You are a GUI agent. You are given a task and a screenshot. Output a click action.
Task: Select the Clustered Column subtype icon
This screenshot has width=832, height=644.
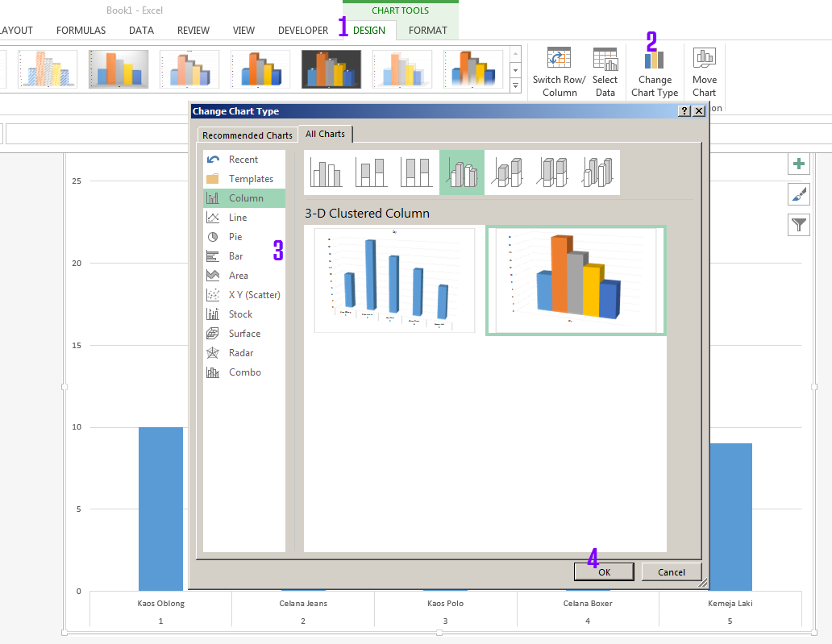point(327,172)
